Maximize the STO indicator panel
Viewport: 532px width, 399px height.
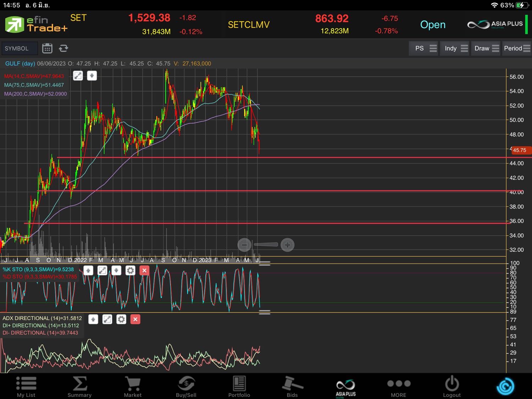(102, 271)
